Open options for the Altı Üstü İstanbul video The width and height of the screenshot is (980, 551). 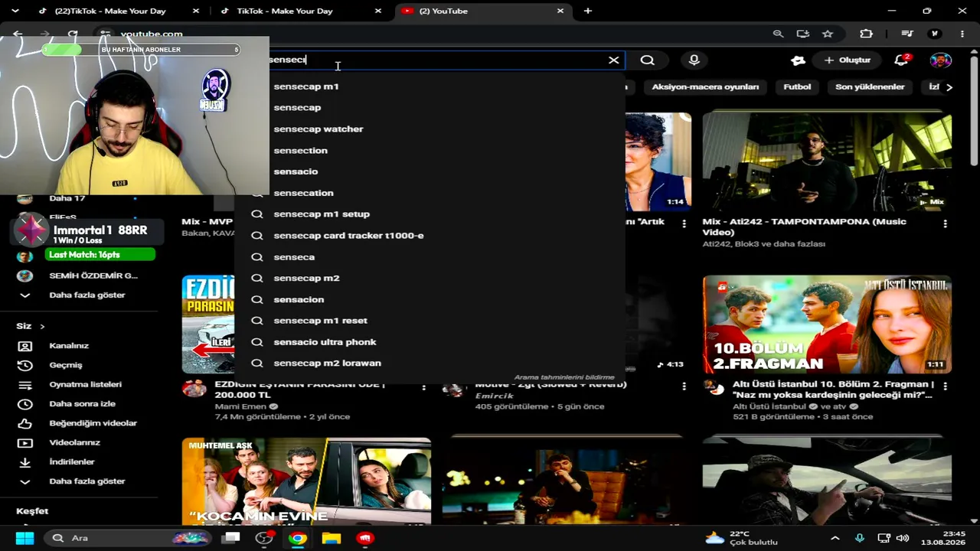coord(945,387)
